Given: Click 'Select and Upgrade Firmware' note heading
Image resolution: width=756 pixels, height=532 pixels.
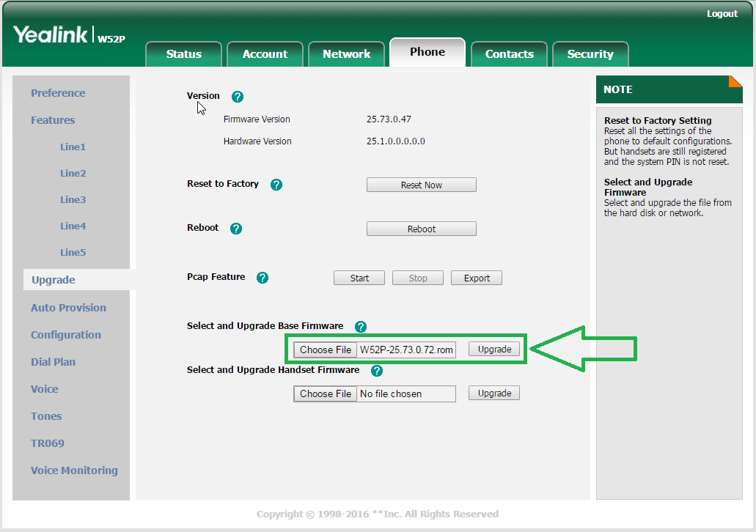Looking at the screenshot, I should pos(648,187).
